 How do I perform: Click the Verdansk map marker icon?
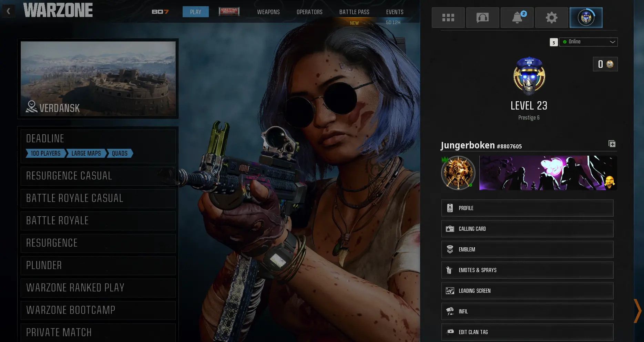(x=31, y=107)
